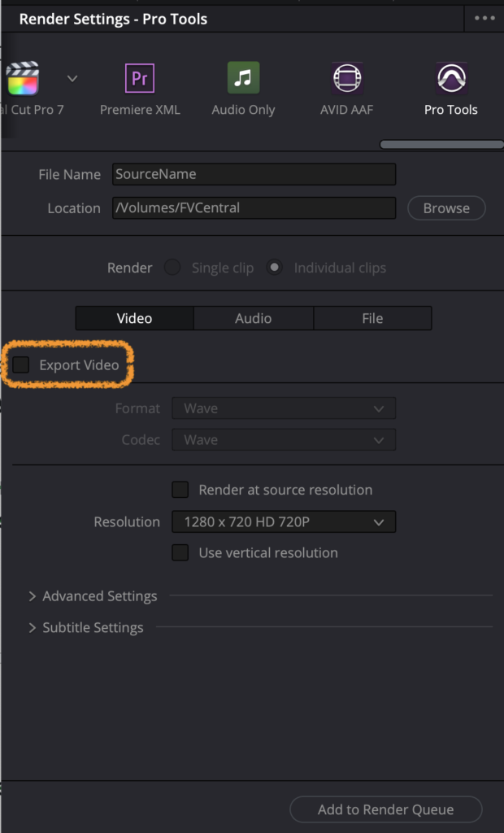Screen dimensions: 504x833
Task: Click the Audio Only label text
Action: (x=243, y=110)
